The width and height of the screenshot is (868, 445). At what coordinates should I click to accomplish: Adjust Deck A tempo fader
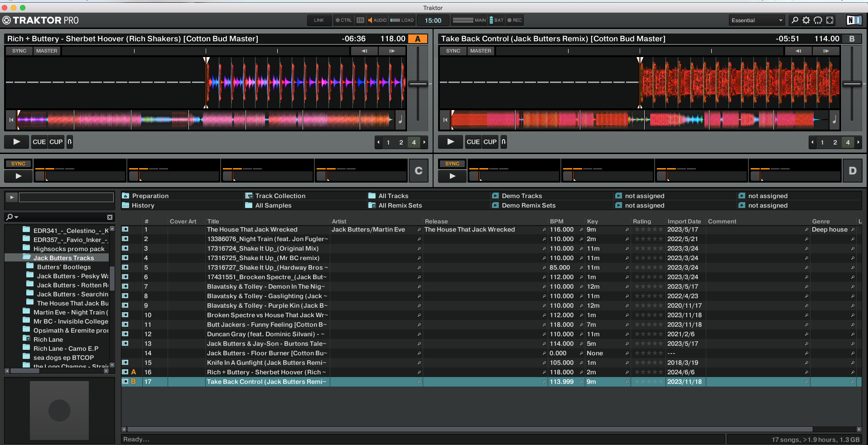point(418,84)
